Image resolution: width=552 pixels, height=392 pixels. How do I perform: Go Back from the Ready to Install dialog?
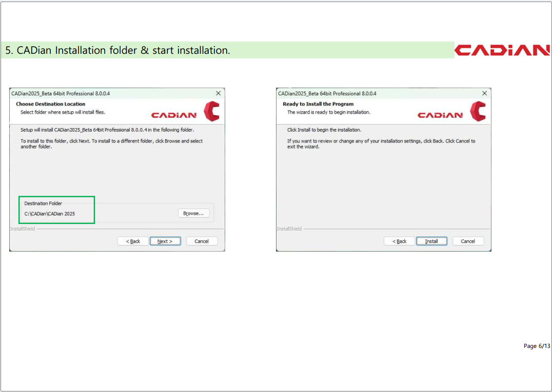pos(399,241)
